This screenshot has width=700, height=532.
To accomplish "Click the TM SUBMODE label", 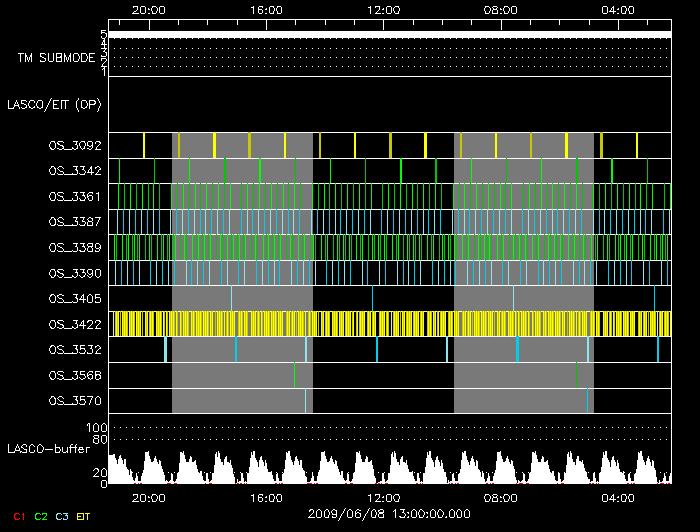I will (x=56, y=58).
